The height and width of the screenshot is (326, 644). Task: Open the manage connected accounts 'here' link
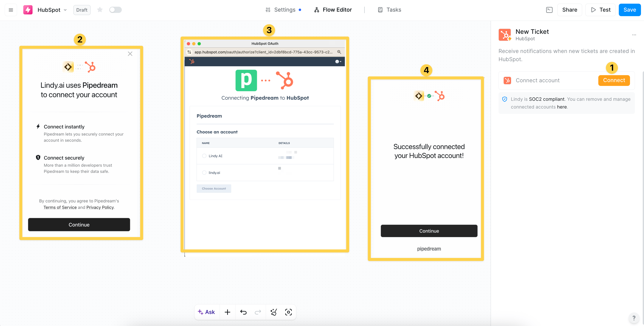[x=561, y=107]
